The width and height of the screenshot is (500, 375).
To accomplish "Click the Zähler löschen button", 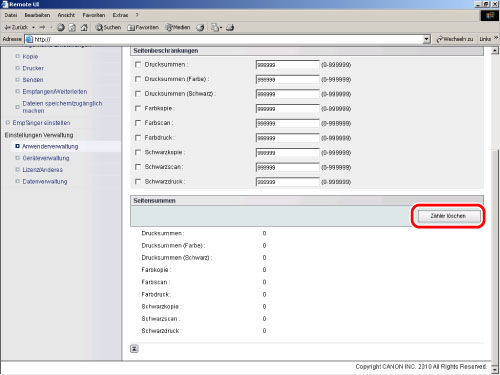I will point(449,216).
